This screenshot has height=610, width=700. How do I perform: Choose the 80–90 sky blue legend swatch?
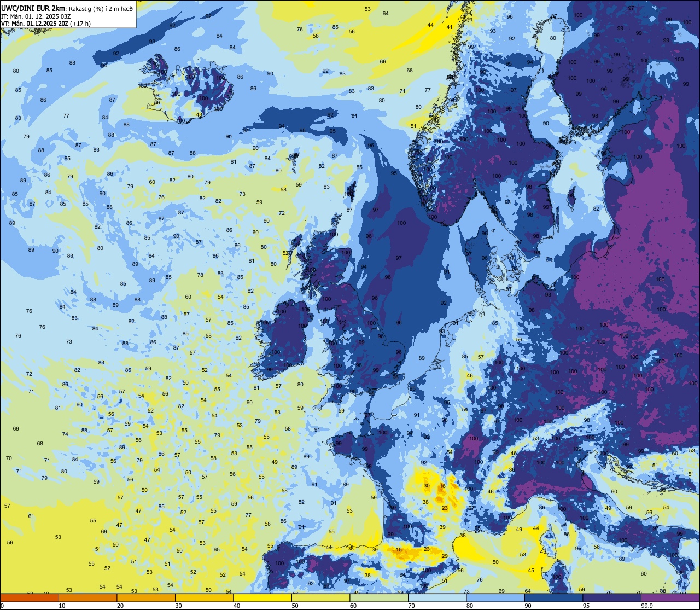495,597
